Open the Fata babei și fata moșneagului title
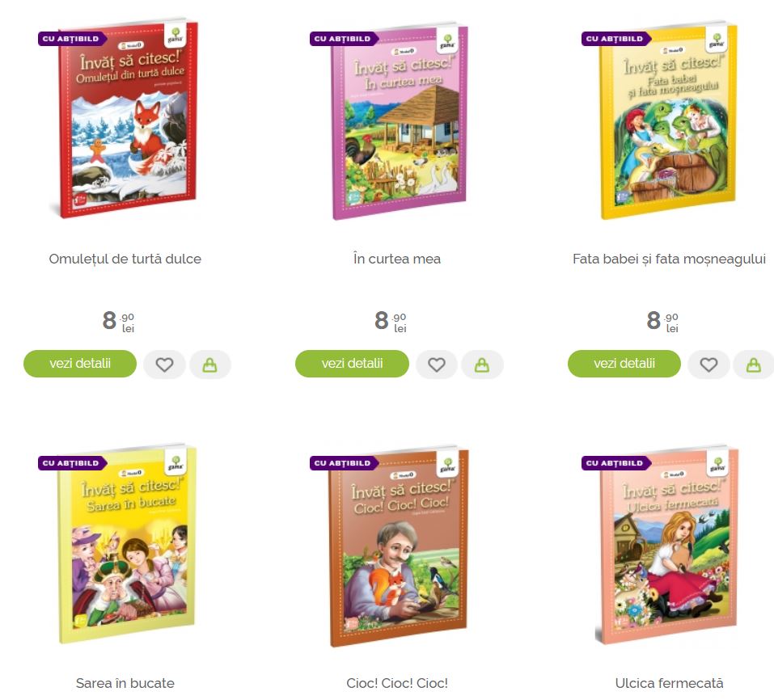Viewport: 774px width, 700px height. 669,259
